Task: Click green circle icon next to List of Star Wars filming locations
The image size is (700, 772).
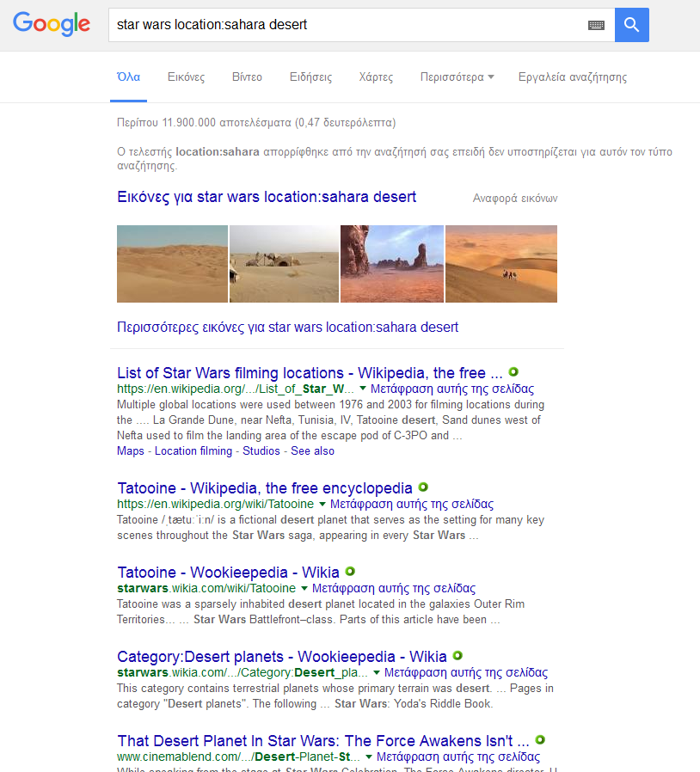Action: click(513, 372)
